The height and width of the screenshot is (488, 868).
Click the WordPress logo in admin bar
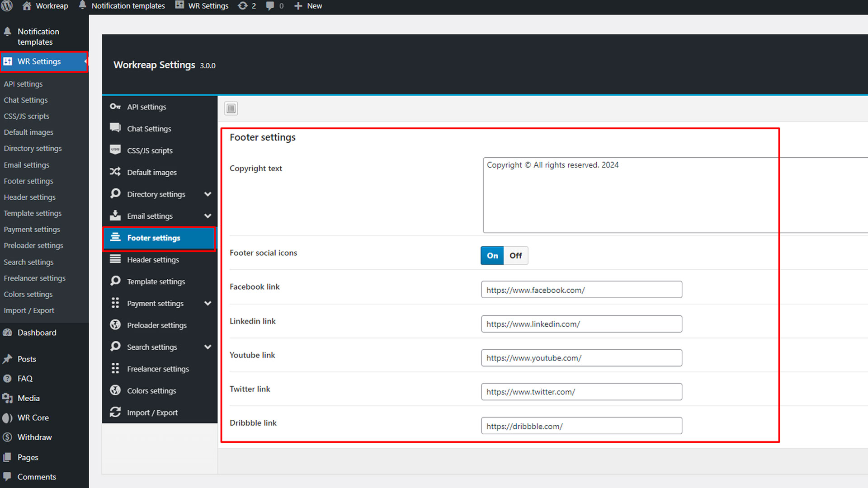7,6
